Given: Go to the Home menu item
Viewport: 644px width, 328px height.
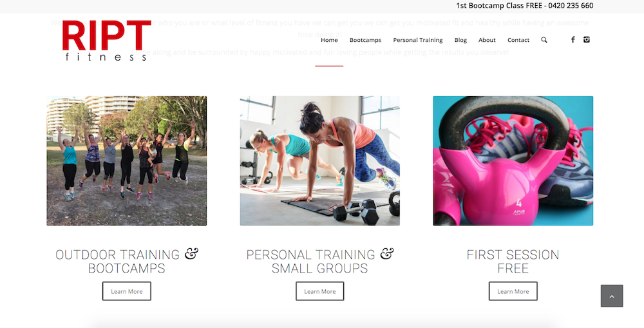Looking at the screenshot, I should tap(329, 40).
